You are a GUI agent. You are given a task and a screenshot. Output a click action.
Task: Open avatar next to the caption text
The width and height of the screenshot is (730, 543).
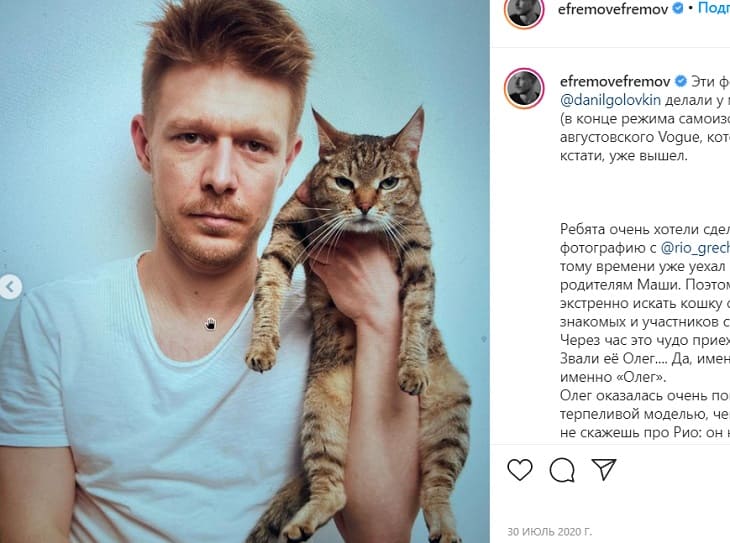click(x=524, y=88)
